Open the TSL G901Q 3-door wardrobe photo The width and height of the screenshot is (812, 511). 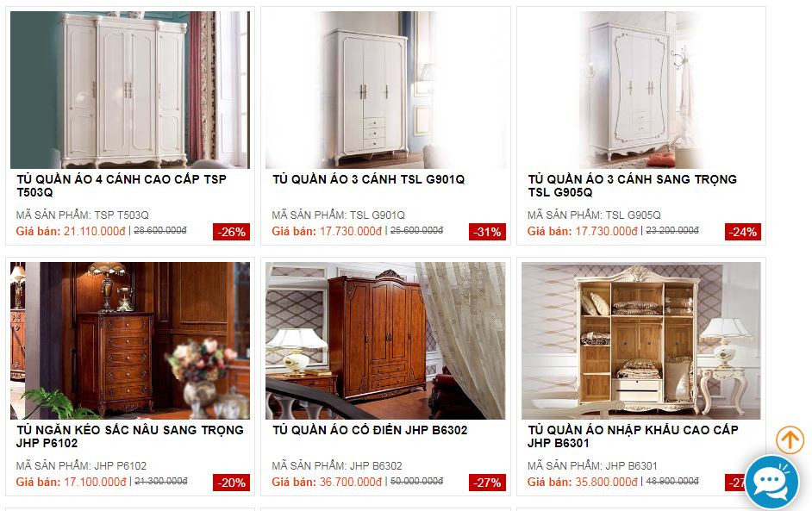386,90
